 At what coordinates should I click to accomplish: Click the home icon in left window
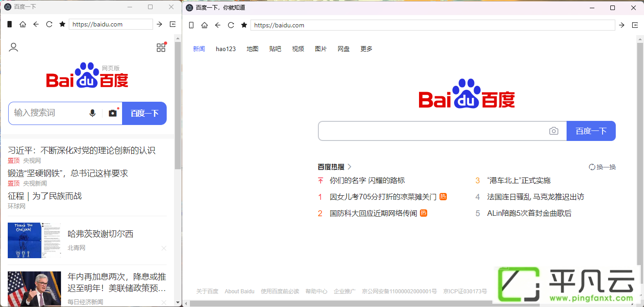(x=23, y=24)
